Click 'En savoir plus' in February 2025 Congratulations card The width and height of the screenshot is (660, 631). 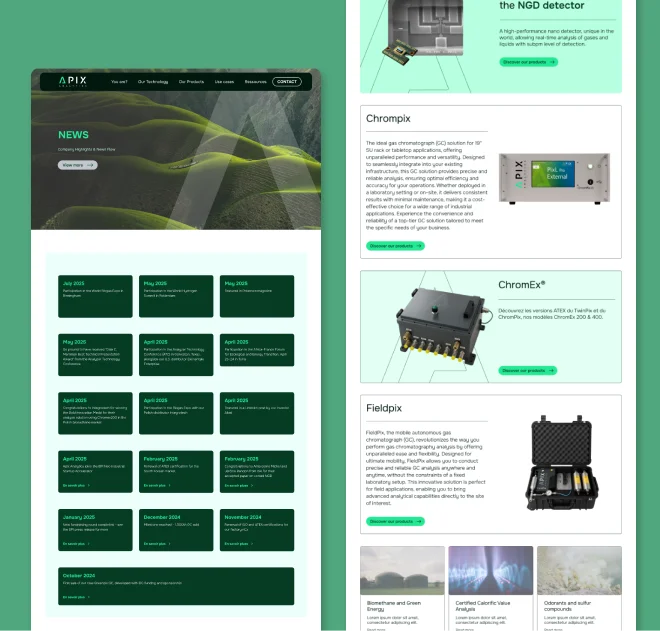(x=238, y=485)
